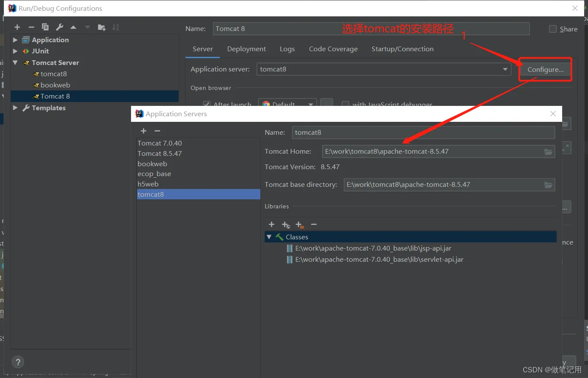The width and height of the screenshot is (588, 378).
Task: Close the Application Servers dialog
Action: pyautogui.click(x=553, y=114)
